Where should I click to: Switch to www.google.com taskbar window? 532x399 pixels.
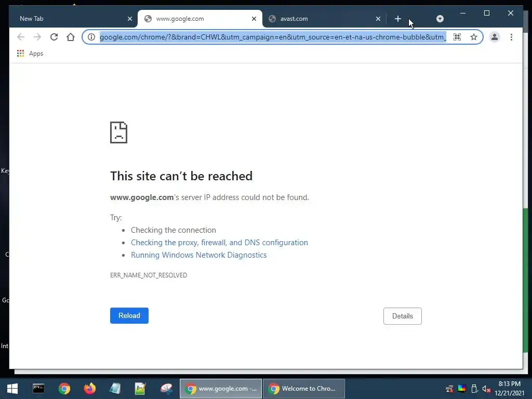[x=220, y=389]
